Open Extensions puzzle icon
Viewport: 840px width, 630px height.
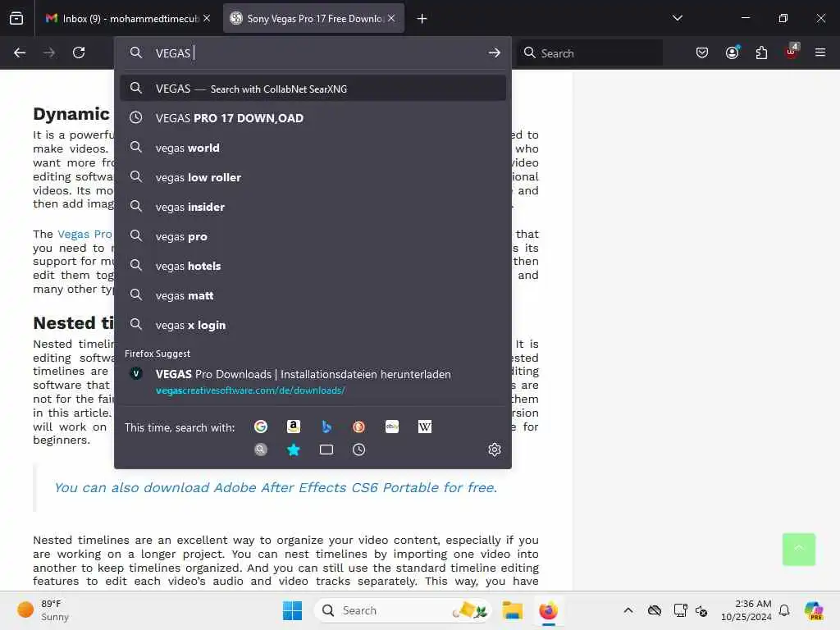click(761, 52)
